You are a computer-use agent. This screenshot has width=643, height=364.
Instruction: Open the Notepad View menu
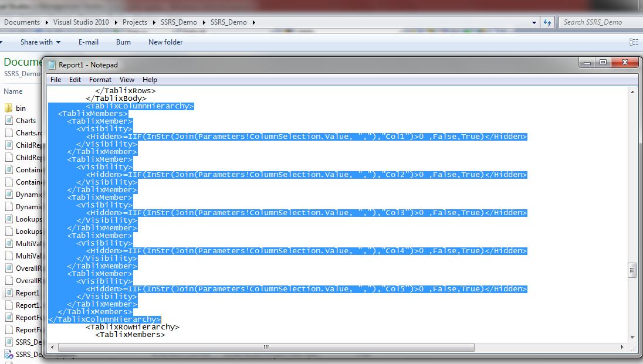127,80
